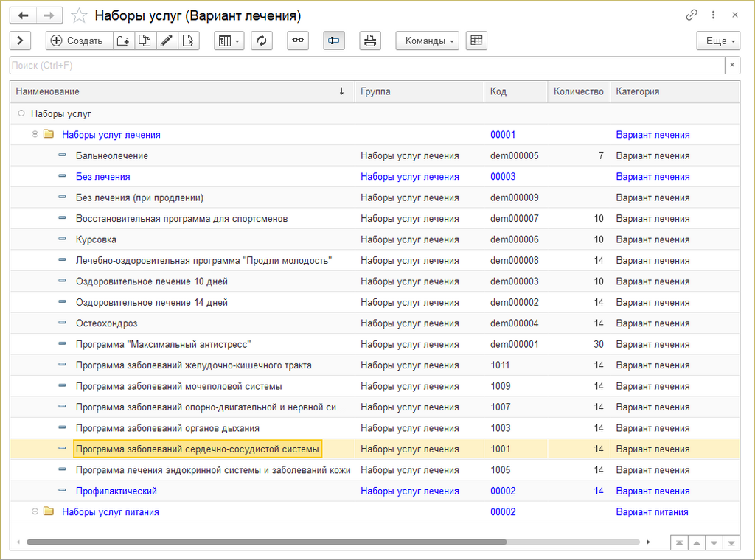
Task: Copy the selected item using the copy icon
Action: [x=145, y=41]
